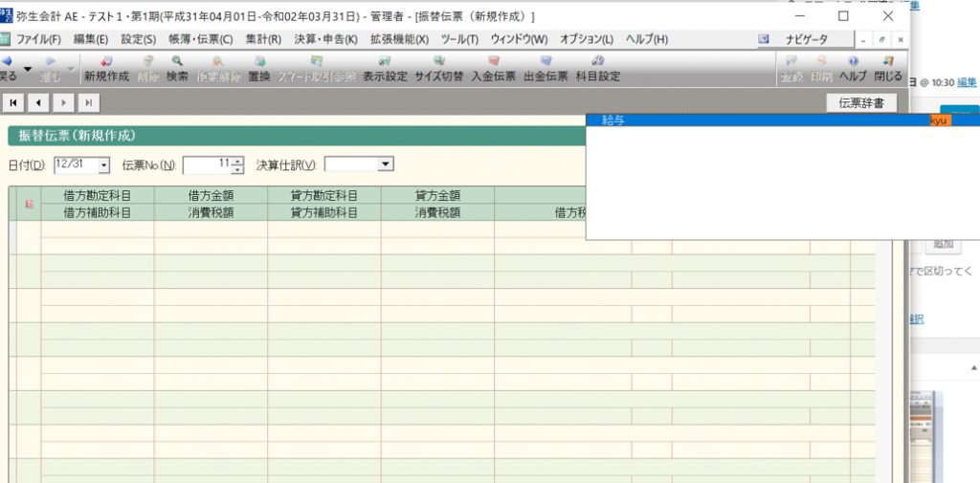Open 表示設定 display settings
This screenshot has height=483, width=980.
[x=384, y=69]
